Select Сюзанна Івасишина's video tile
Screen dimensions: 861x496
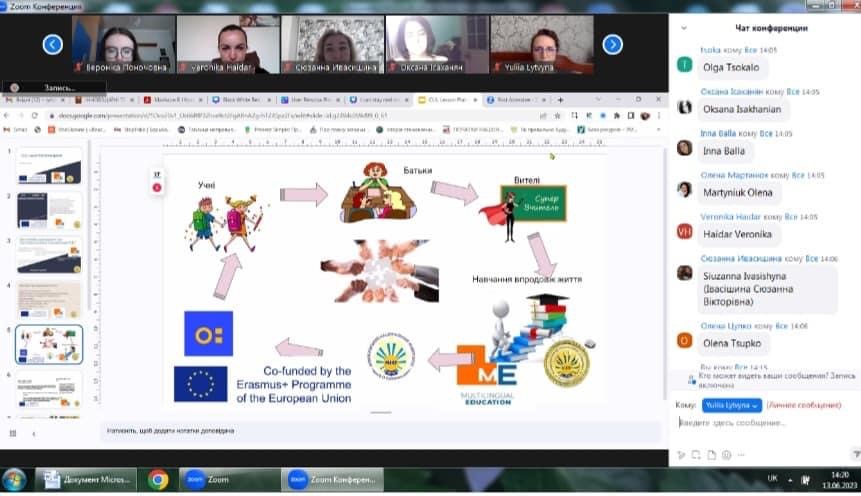point(333,44)
